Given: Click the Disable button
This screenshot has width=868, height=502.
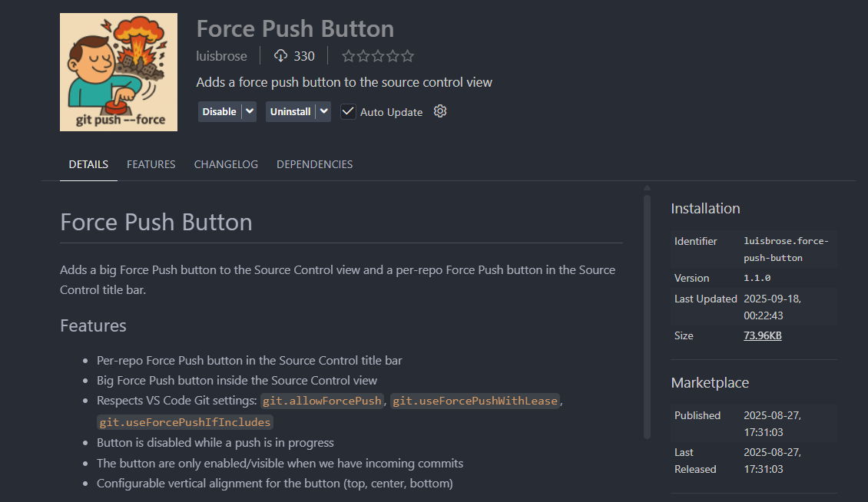Looking at the screenshot, I should [219, 111].
